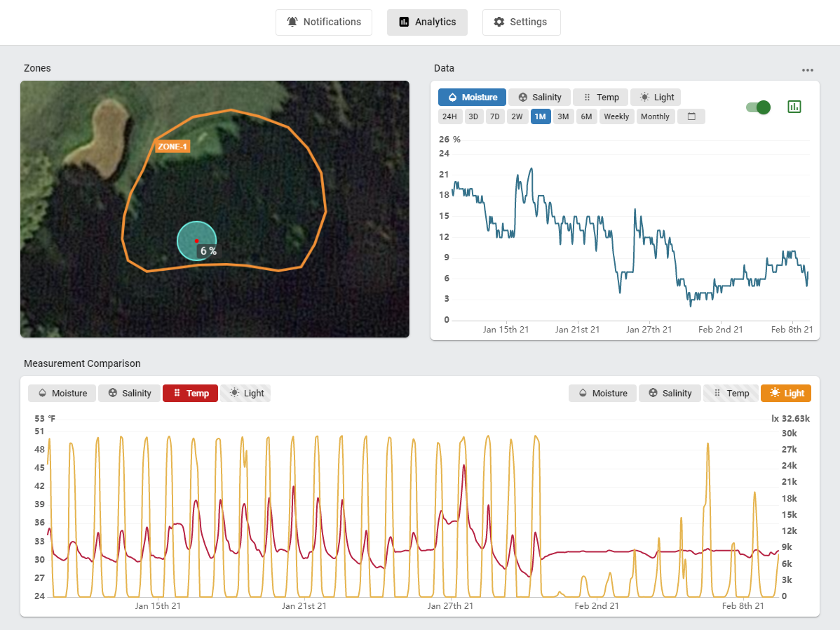Set time range to 3M
The image size is (840, 630).
tap(563, 116)
